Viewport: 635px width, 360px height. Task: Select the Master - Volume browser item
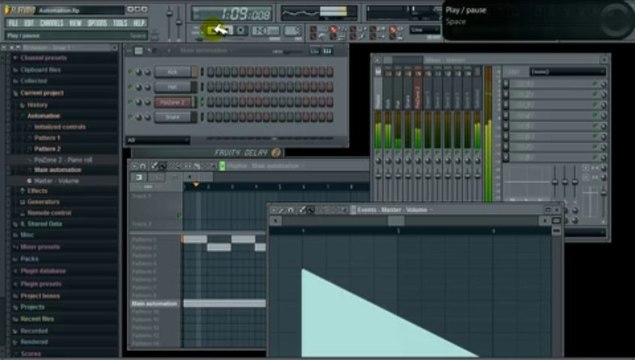(56, 181)
